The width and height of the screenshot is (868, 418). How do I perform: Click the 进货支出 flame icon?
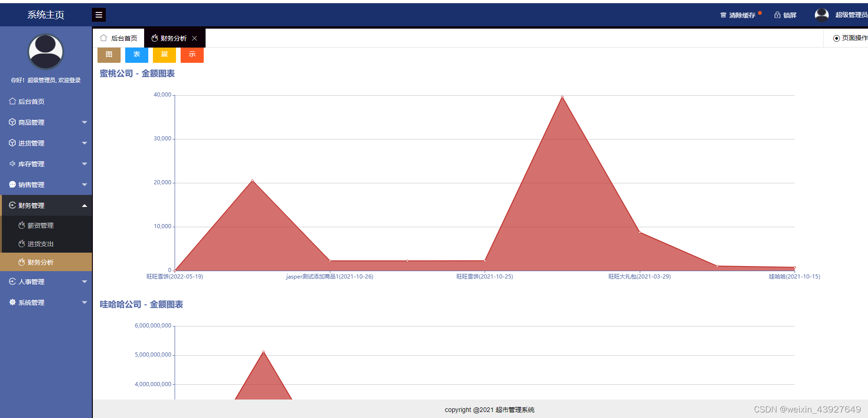coord(22,243)
